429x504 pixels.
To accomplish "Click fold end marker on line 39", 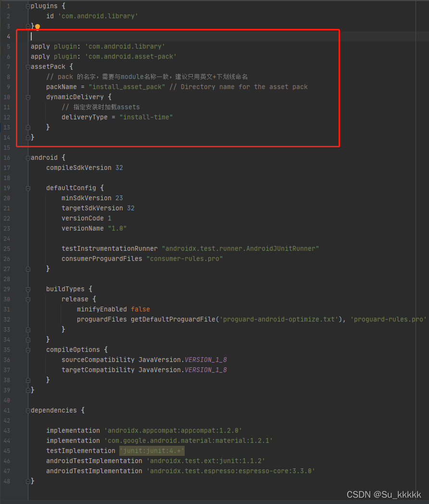I will tap(28, 390).
